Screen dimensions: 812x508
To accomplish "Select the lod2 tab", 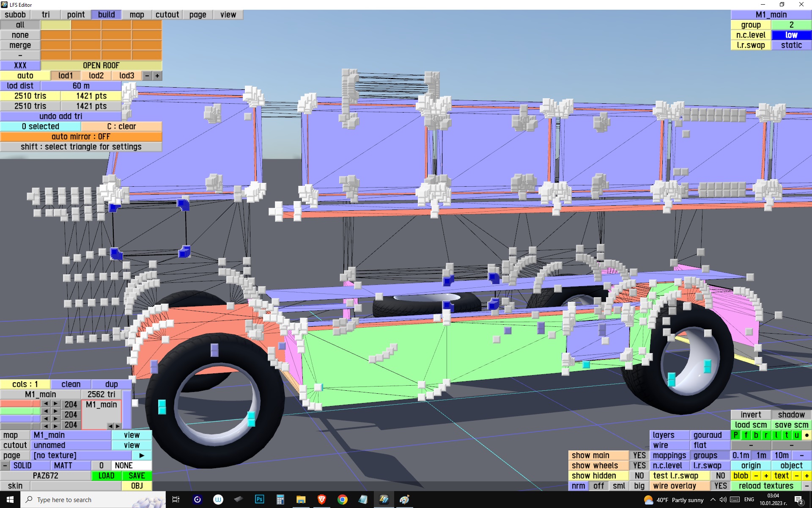I will 96,76.
